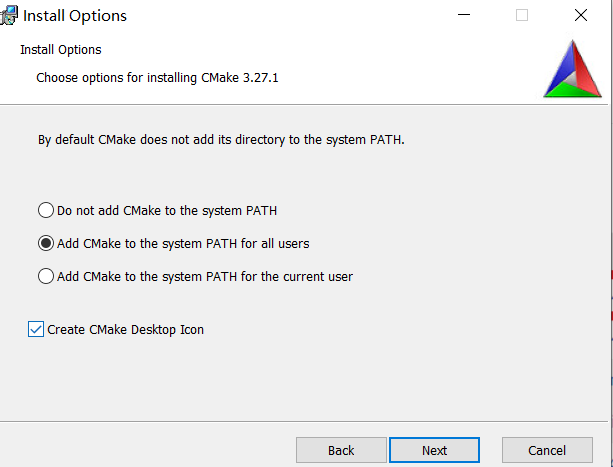613x467 pixels.
Task: Click label text 'Add CMake to the system PATH for all users'
Action: click(183, 243)
